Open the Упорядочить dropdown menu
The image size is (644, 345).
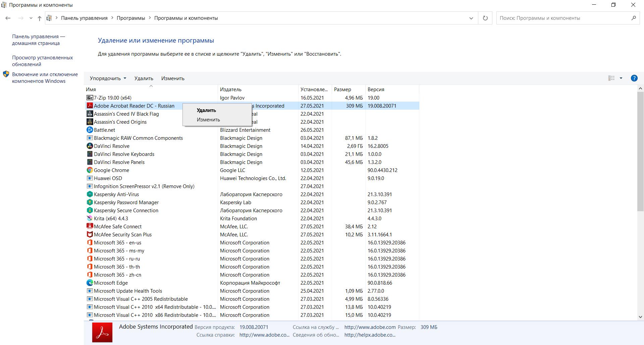[x=108, y=78]
